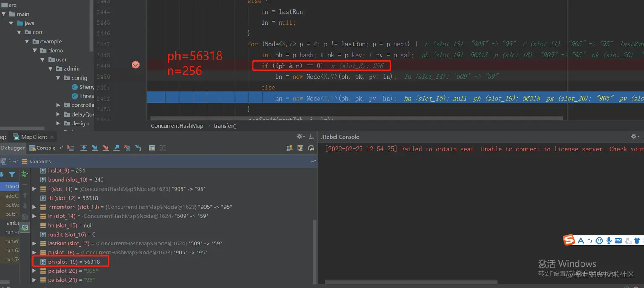The width and height of the screenshot is (644, 288).
Task: Select the hn (slot_15) = null variable
Action: pyautogui.click(x=66, y=225)
